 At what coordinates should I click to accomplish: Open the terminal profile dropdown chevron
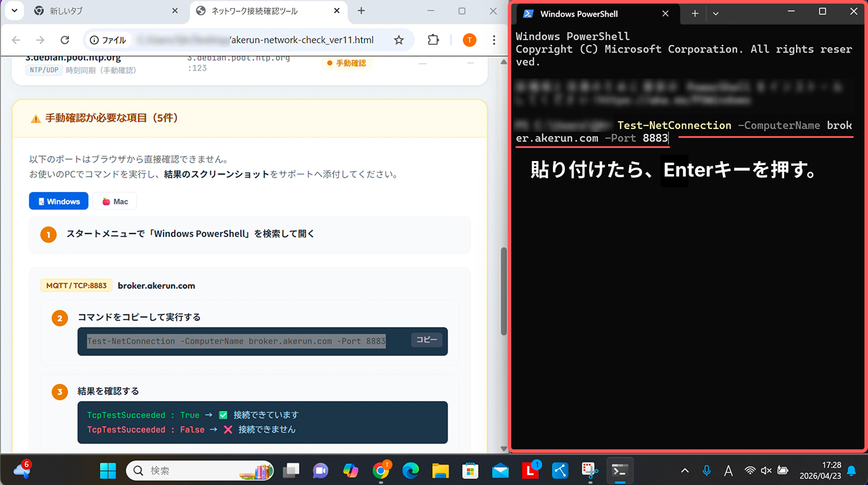click(x=716, y=14)
